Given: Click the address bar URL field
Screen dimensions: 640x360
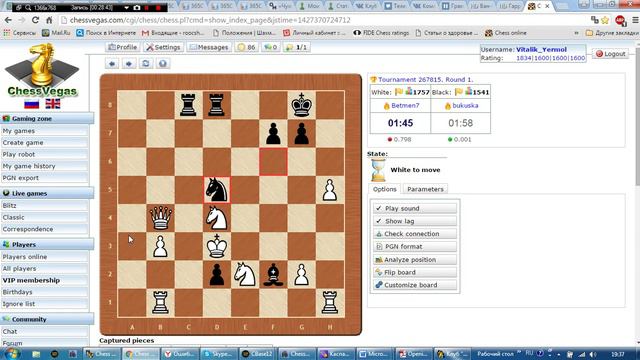Looking at the screenshot, I should 322,20.
